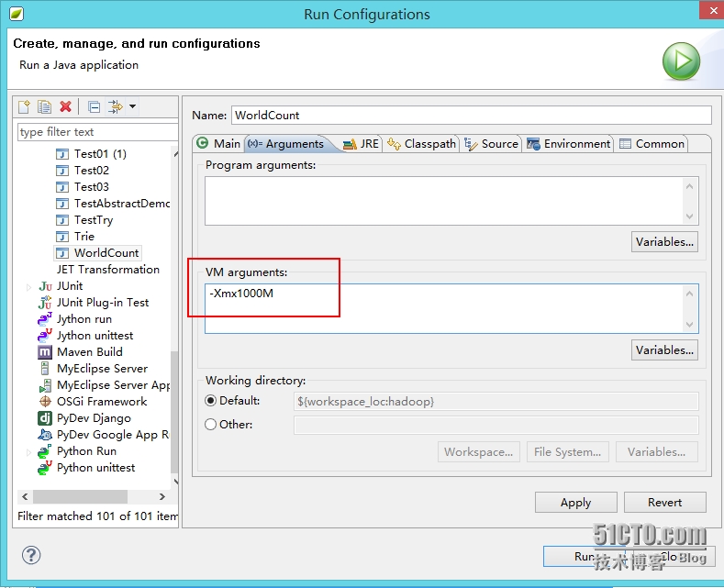Click the Java icon beside Trie
Screen dimensions: 724x588
(x=61, y=237)
